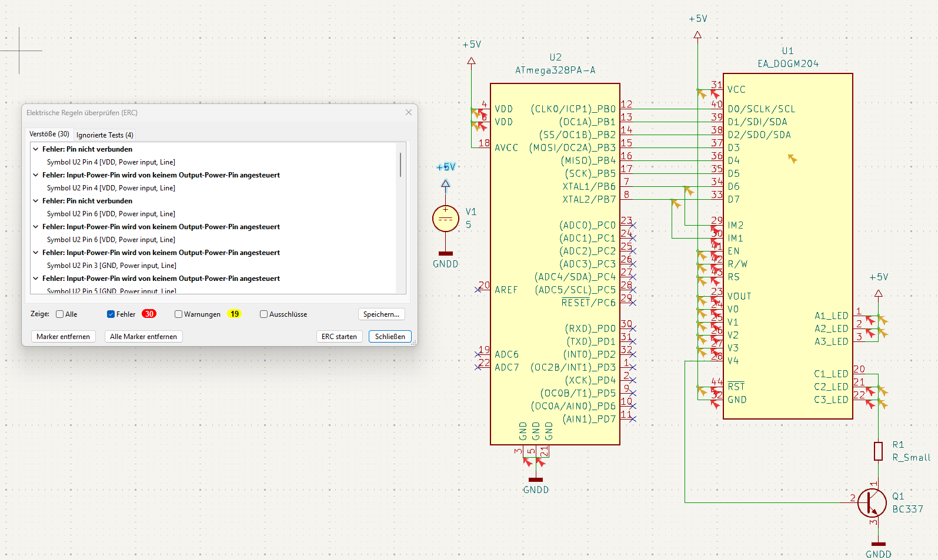Collapse 'Pin nicht verbunden' group containing U2 Pin 6
The image size is (938, 560).
(36, 201)
